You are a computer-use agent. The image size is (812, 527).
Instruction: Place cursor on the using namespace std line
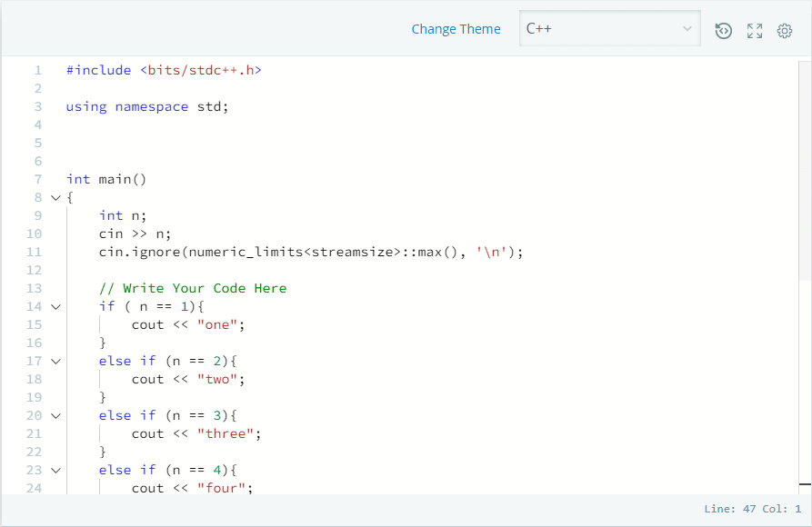tap(145, 106)
